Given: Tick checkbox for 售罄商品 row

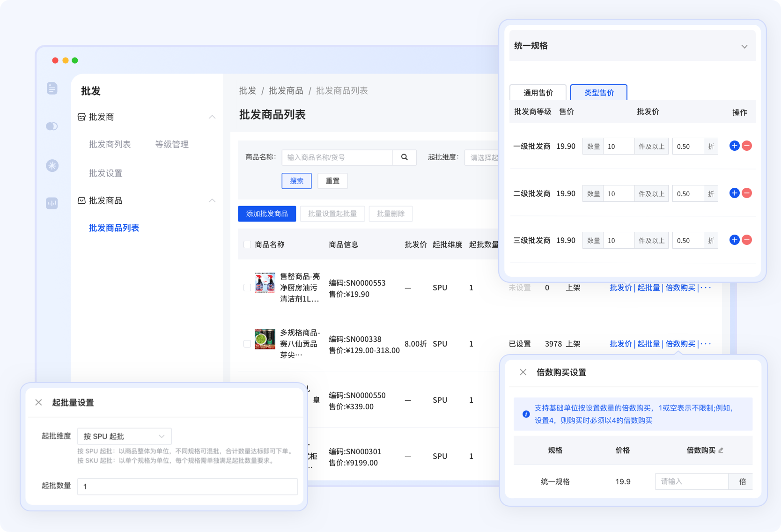Looking at the screenshot, I should point(247,288).
